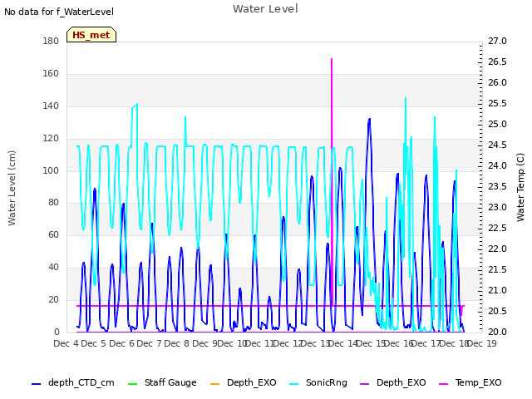Select the HS_met site label box

pos(91,35)
